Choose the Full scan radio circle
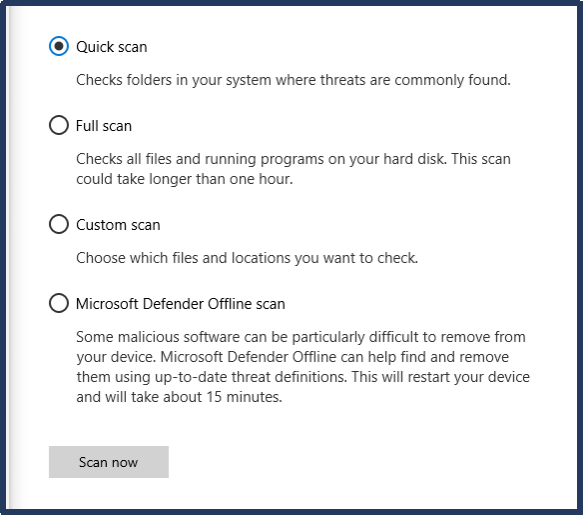The width and height of the screenshot is (584, 516). (58, 125)
